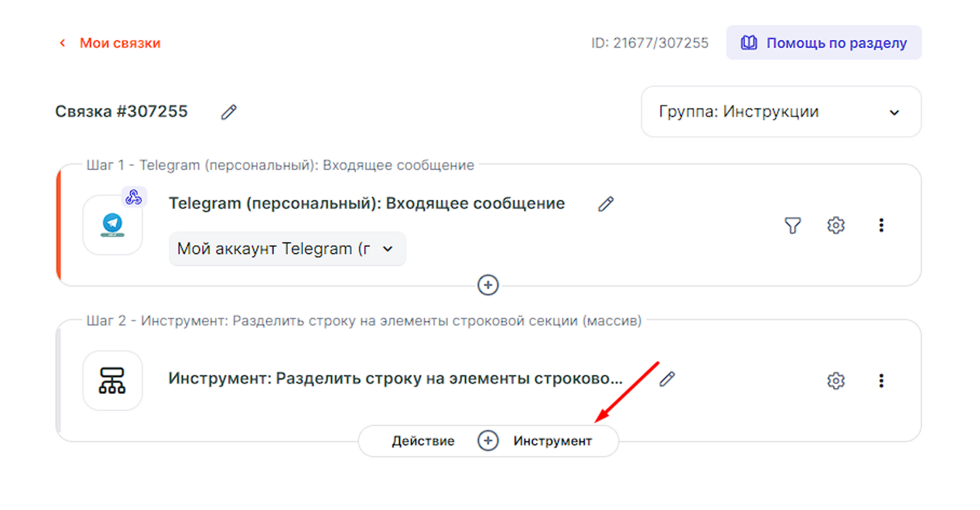Open Помощь по разделу help button
Viewport: 980px width, 510px height.
tap(823, 43)
